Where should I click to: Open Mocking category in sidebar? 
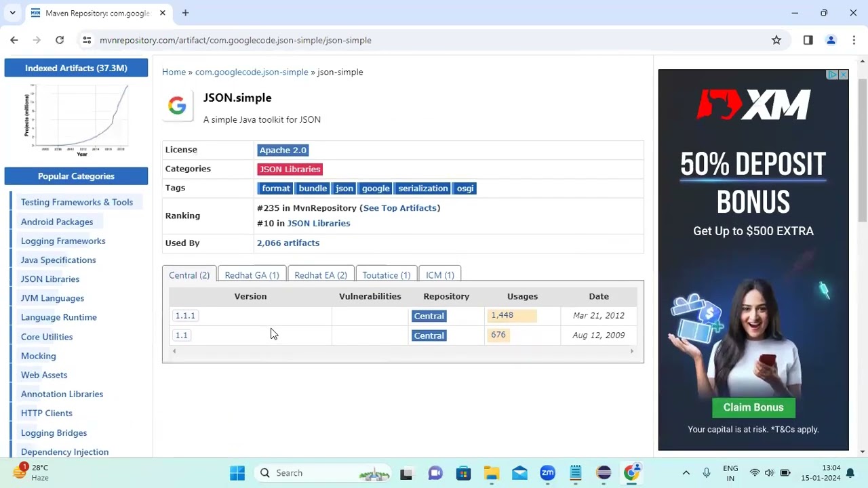(x=39, y=356)
